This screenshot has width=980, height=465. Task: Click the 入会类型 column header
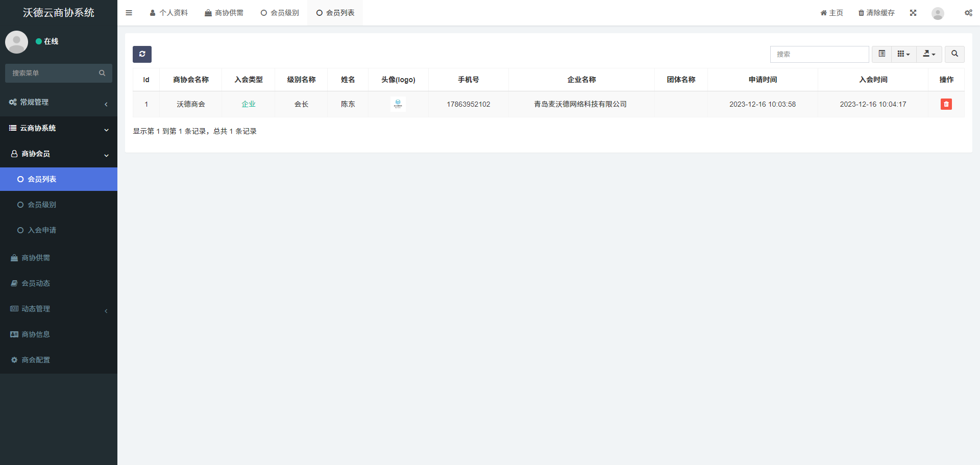[x=249, y=80]
